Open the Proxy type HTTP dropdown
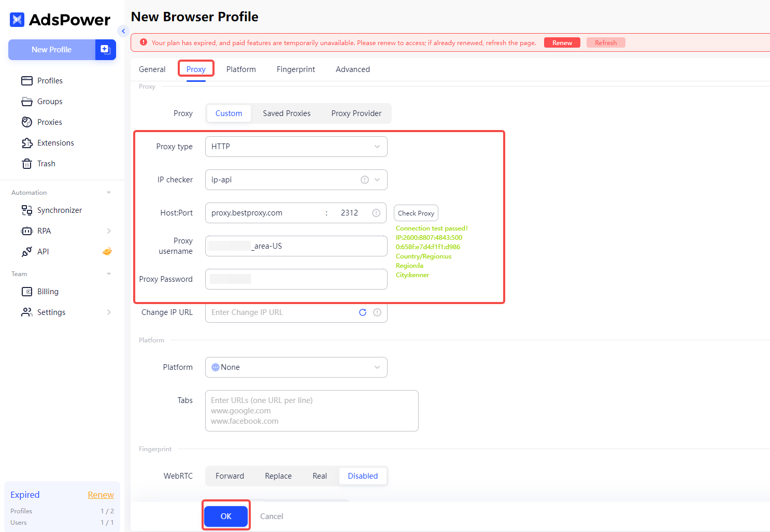This screenshot has width=770, height=532. [296, 147]
